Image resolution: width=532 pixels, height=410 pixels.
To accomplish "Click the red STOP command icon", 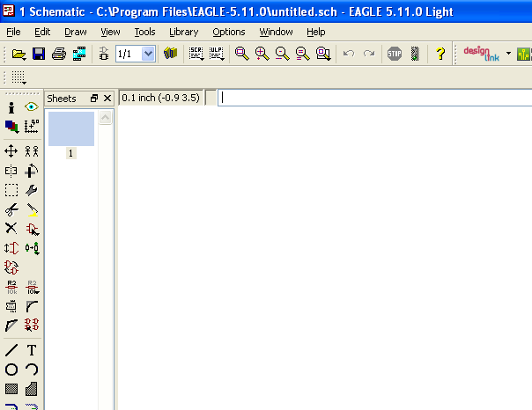I will [395, 54].
